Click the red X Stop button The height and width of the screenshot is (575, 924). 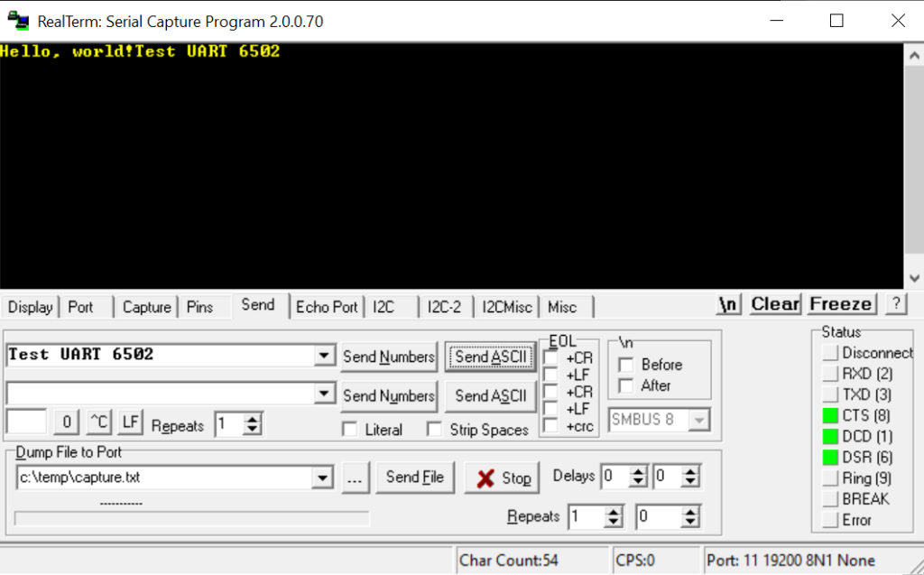point(502,478)
